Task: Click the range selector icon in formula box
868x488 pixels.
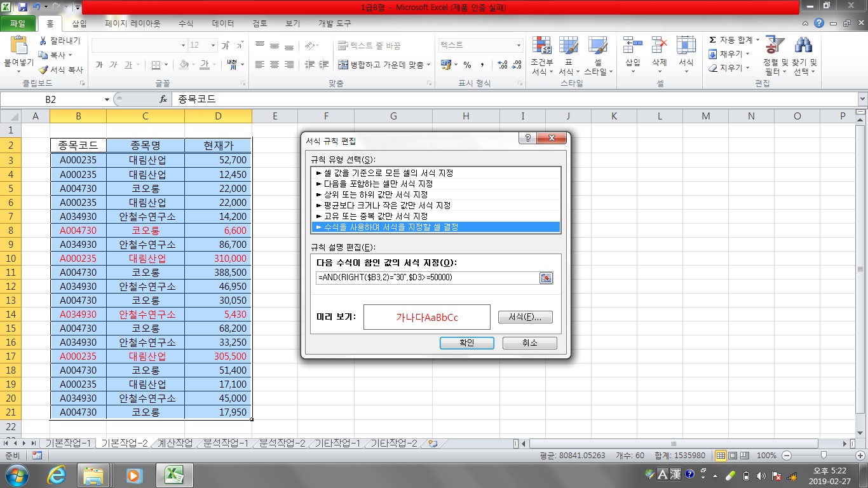Action: pos(546,278)
